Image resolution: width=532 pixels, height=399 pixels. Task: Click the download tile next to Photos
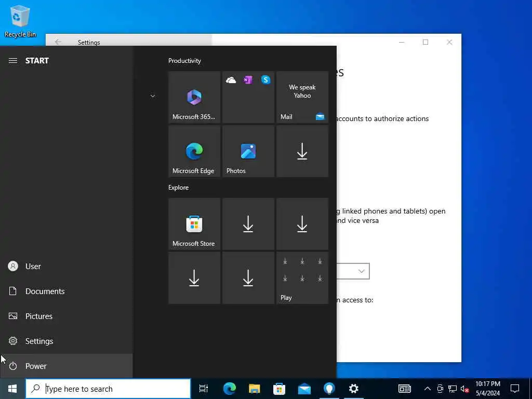(x=302, y=151)
